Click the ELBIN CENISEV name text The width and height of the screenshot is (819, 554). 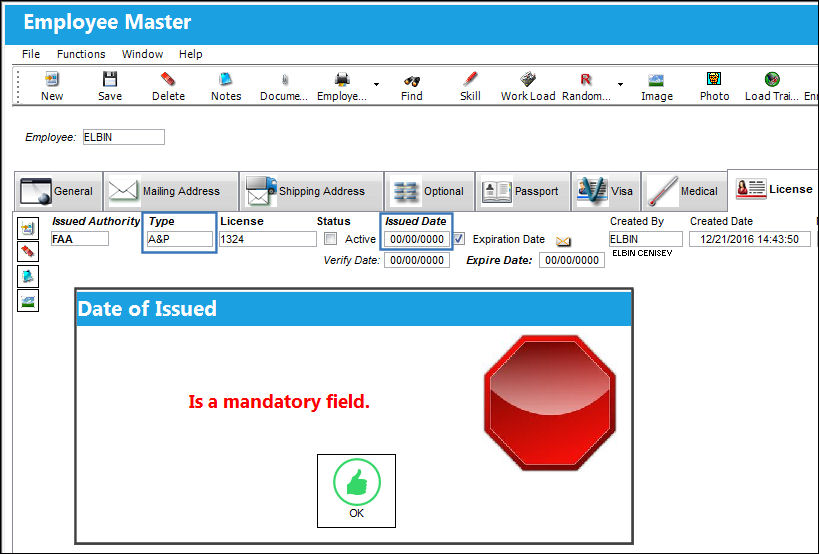click(x=642, y=253)
